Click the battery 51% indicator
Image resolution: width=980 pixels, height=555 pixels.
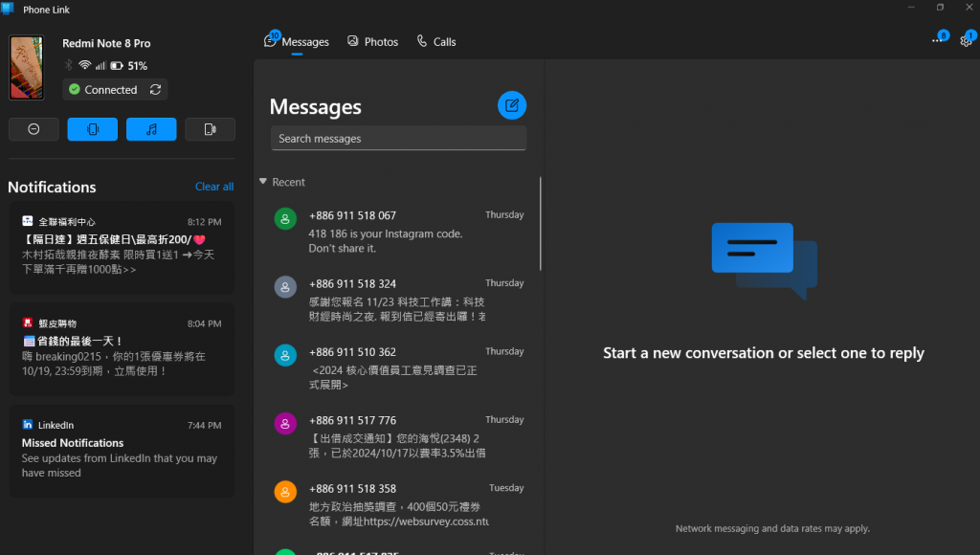[129, 66]
